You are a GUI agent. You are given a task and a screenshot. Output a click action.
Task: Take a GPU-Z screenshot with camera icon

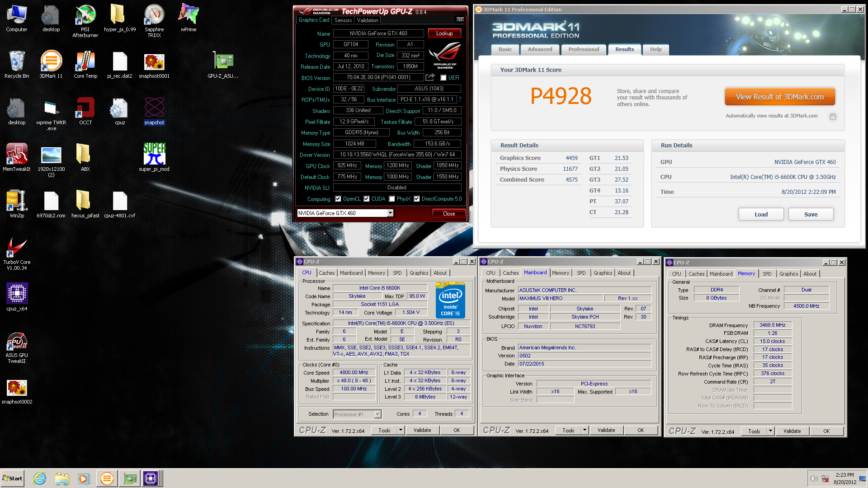[x=460, y=19]
